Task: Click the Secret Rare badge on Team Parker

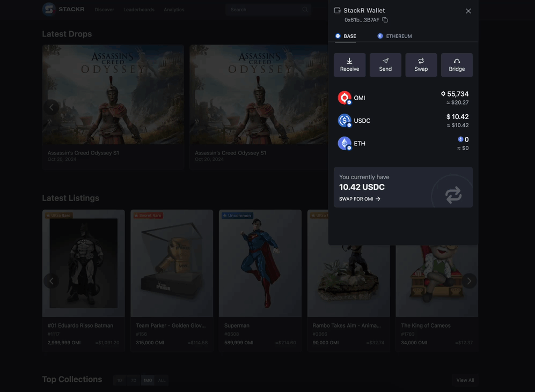Action: click(148, 216)
